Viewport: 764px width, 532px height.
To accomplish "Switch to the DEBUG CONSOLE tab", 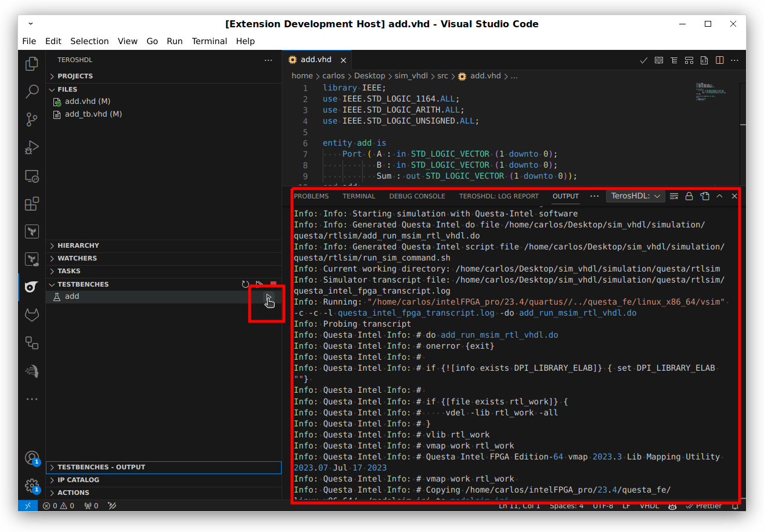I will [417, 196].
